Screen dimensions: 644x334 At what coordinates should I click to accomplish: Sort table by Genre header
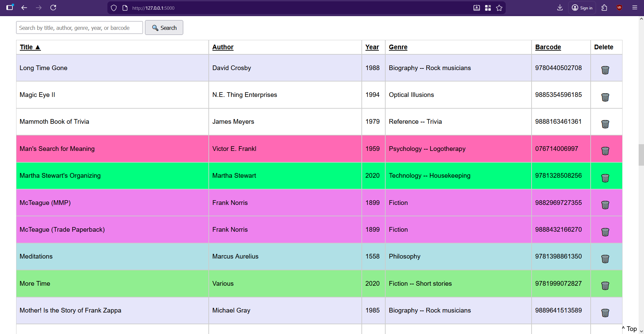(398, 47)
